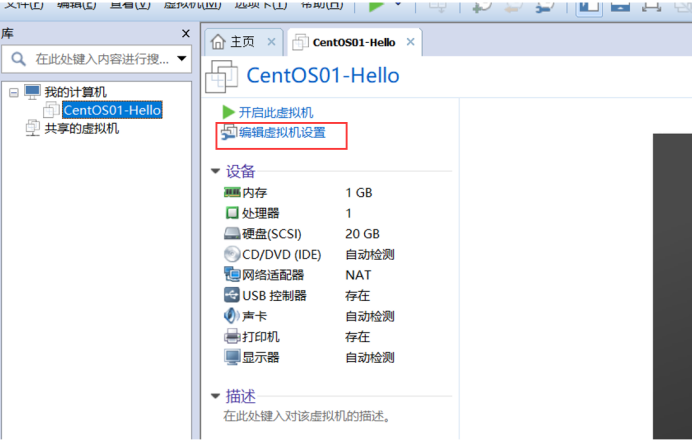
Task: Select the 硬盘(SCSI) device label
Action: (x=272, y=234)
